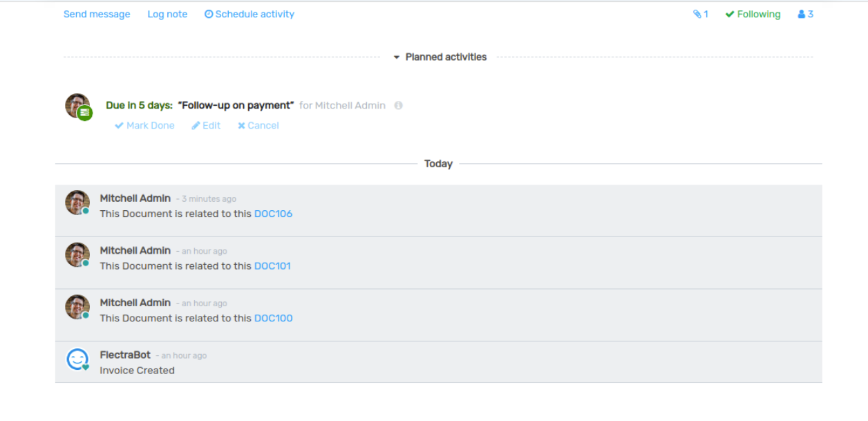868x421 pixels.
Task: Open the Send message composer
Action: (x=97, y=15)
